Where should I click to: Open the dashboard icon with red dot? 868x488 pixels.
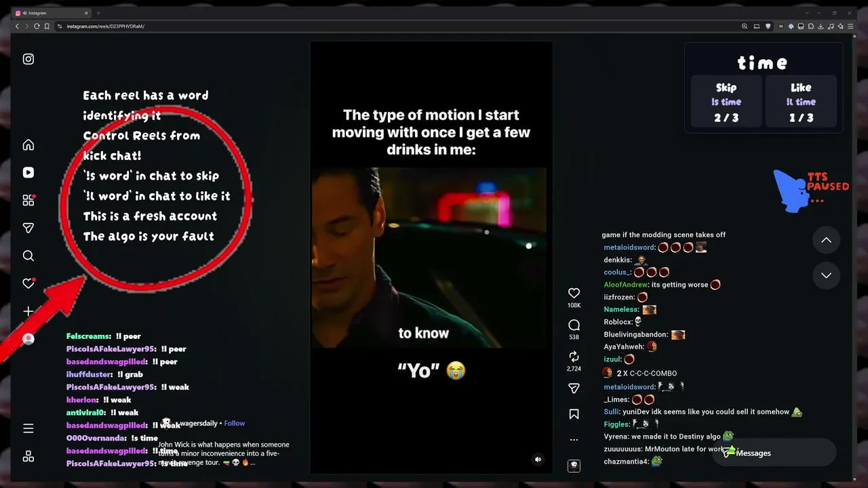[28, 200]
